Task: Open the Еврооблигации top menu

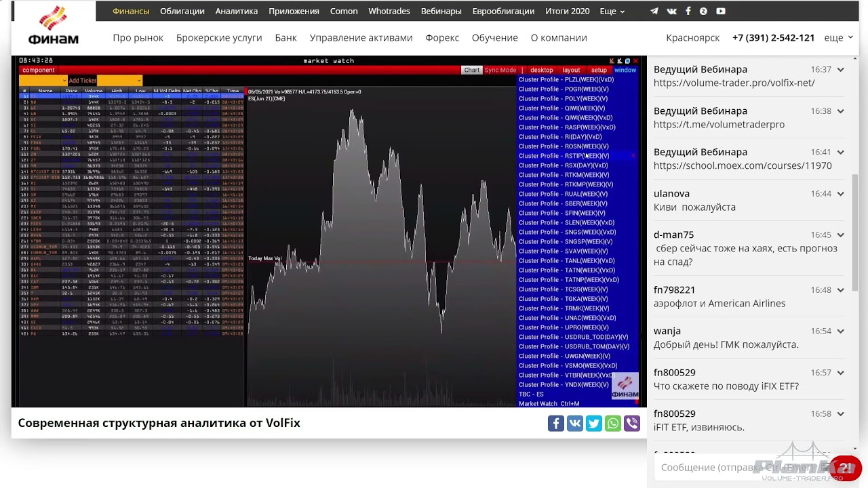Action: 504,11
